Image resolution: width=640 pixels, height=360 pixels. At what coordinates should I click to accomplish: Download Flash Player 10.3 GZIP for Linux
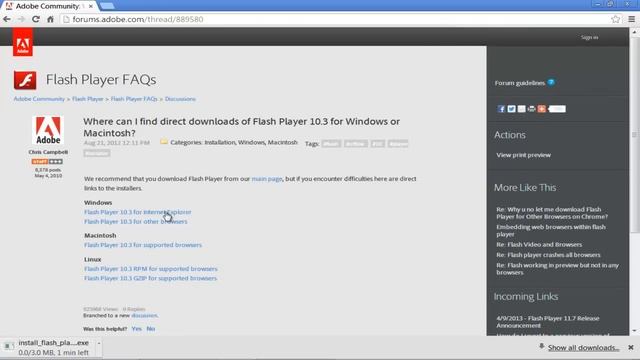click(x=150, y=278)
